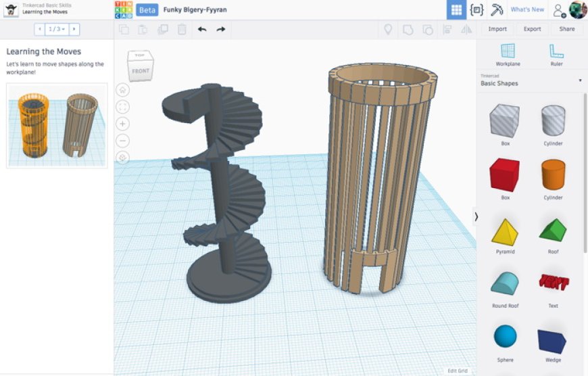
Task: Collapse the shapes panel with side chevron
Action: (476, 216)
